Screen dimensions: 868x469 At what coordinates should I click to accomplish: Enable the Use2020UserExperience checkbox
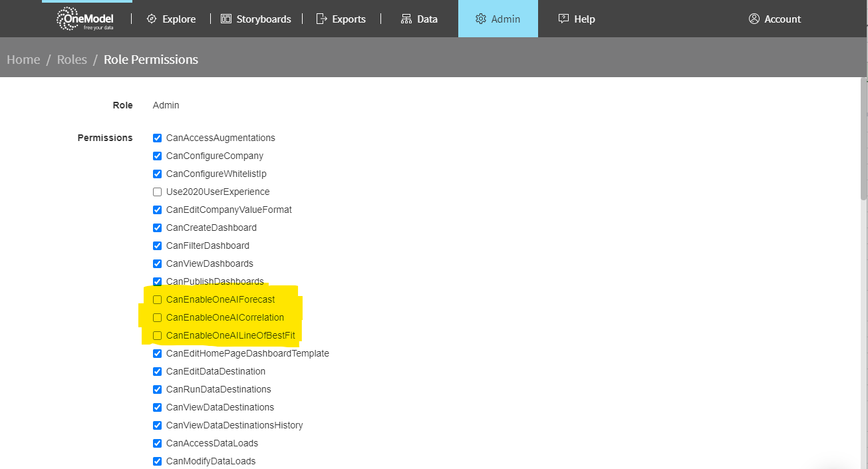point(158,192)
